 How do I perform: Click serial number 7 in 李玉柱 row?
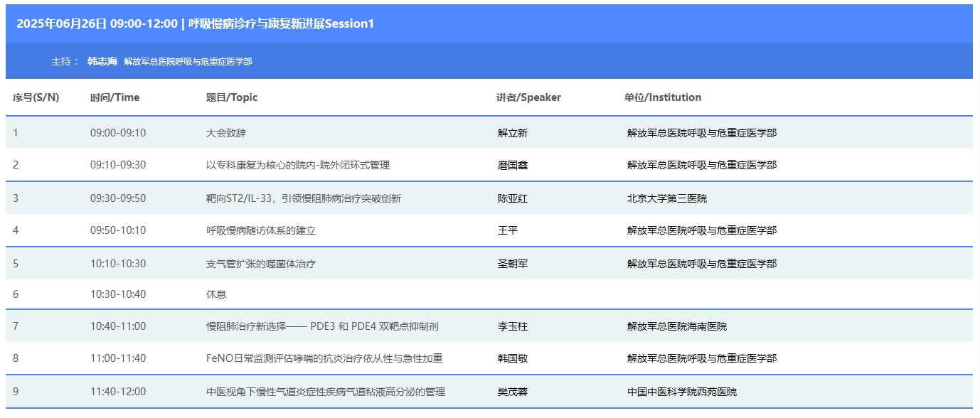pyautogui.click(x=16, y=326)
